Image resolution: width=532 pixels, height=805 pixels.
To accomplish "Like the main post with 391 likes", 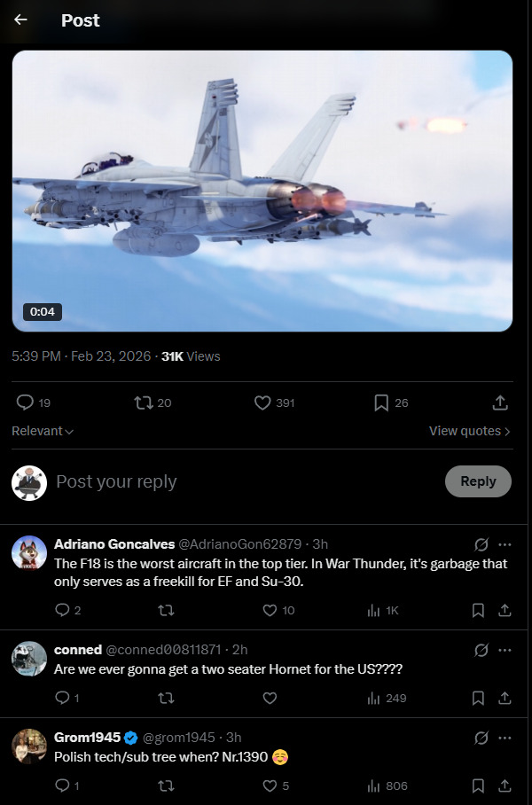I will pos(262,402).
